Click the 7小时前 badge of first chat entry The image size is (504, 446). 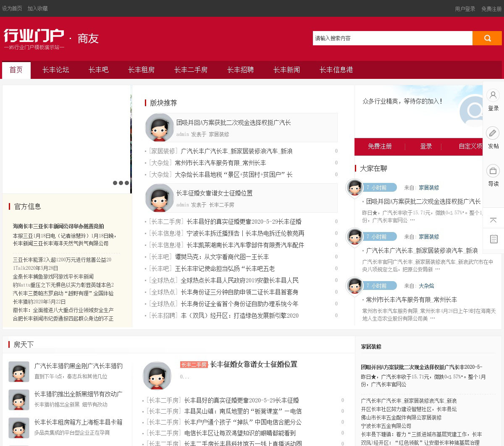(x=379, y=188)
